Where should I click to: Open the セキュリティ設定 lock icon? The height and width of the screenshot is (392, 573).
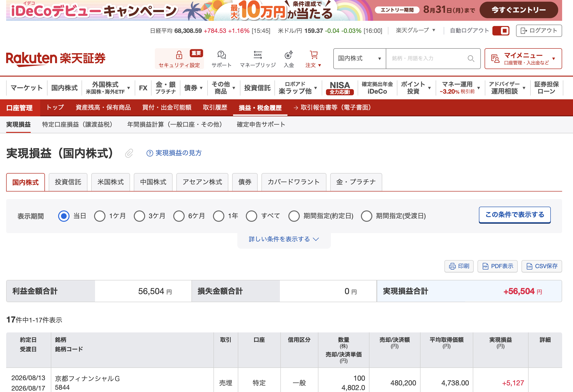point(179,55)
